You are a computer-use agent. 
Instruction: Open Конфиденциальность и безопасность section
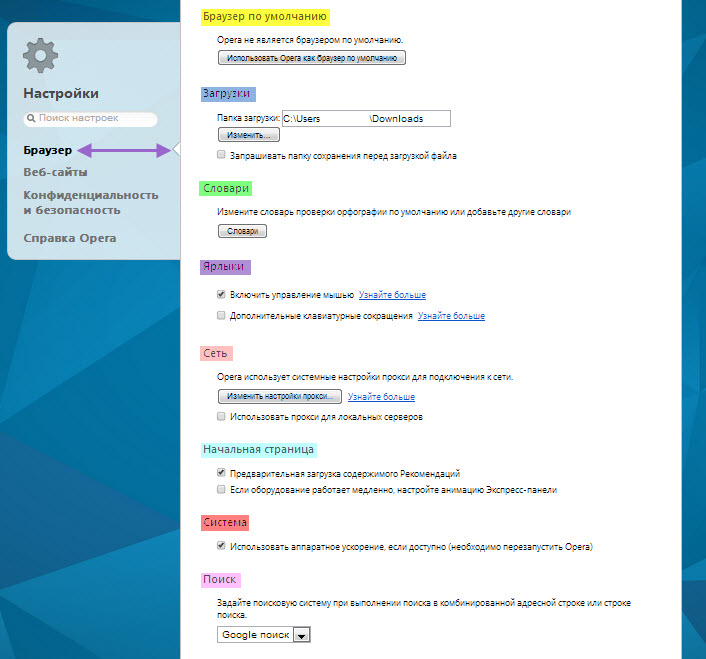point(91,203)
